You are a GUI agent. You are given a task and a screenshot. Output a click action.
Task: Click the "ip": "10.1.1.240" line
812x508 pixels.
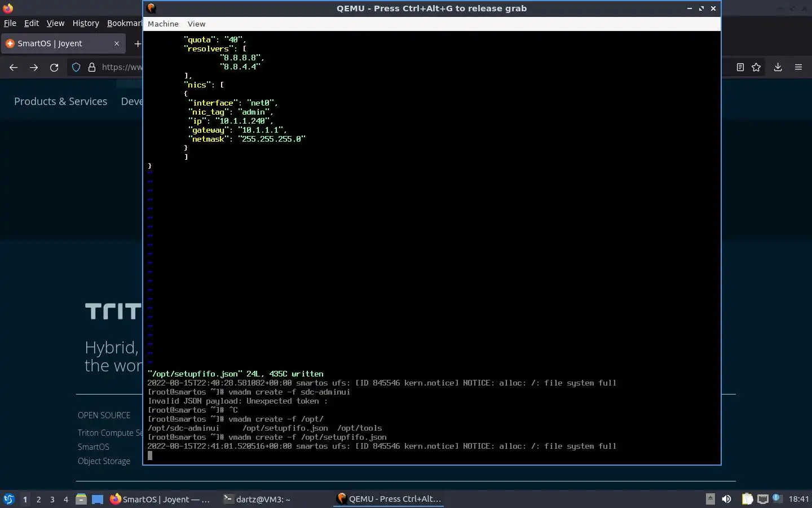point(231,121)
